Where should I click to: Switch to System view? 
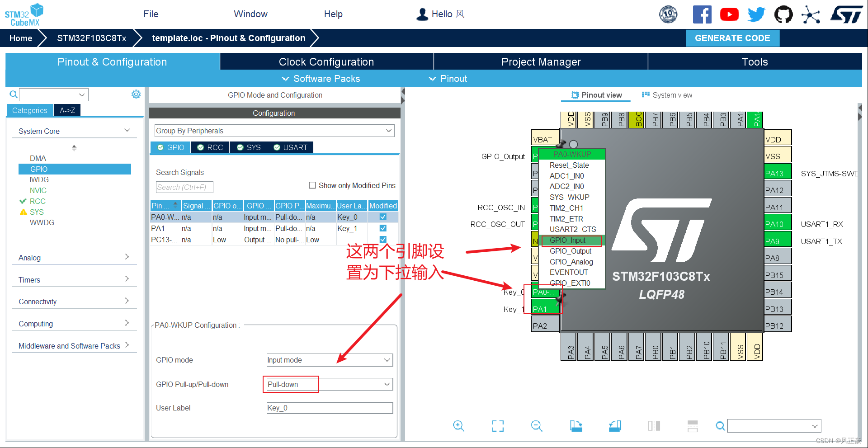pos(667,95)
